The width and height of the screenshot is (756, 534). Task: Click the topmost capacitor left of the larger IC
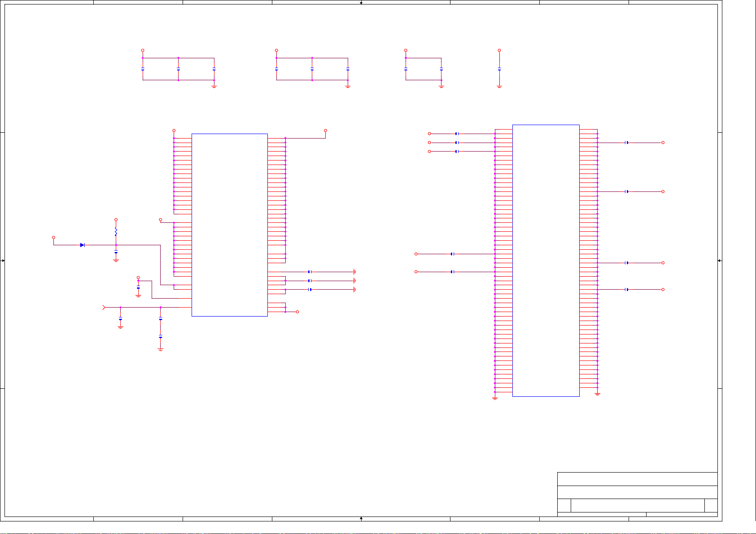(x=456, y=134)
